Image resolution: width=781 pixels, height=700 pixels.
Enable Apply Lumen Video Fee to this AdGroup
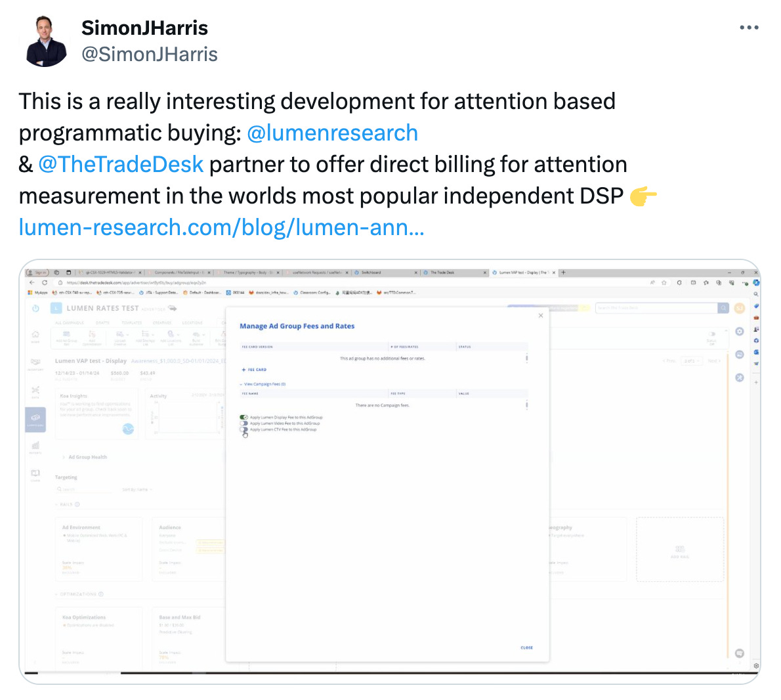243,423
